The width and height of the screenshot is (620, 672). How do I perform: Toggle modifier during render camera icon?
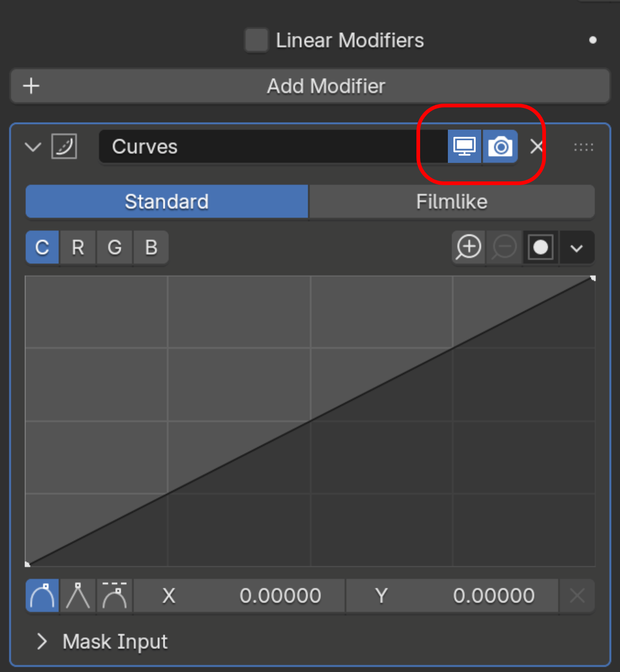pos(500,147)
